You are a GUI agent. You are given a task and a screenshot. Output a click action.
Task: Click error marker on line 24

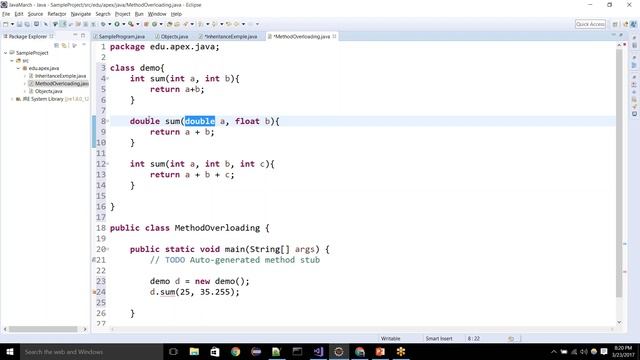coord(94,292)
